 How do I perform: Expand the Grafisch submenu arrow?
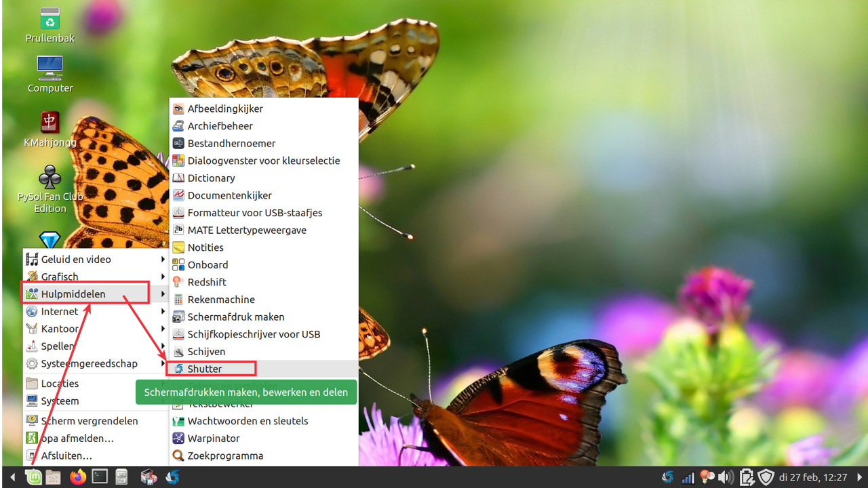[x=163, y=277]
